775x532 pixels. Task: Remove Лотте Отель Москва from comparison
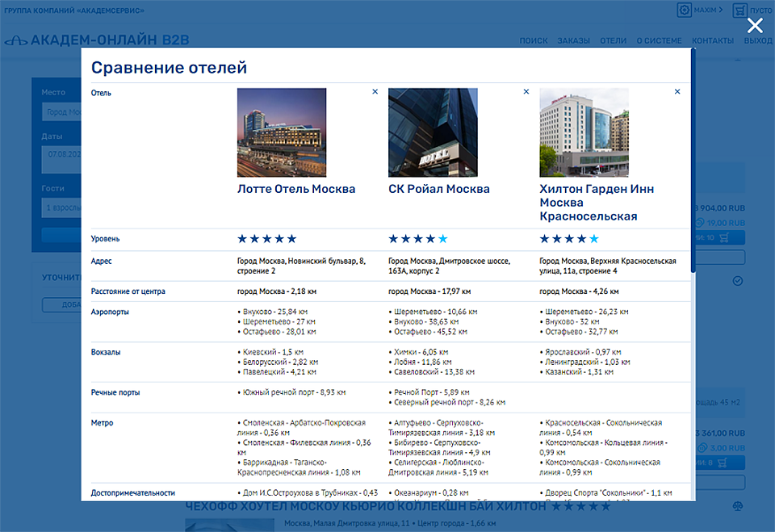coord(375,91)
